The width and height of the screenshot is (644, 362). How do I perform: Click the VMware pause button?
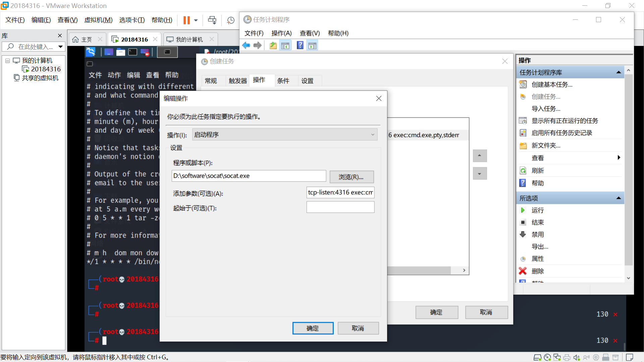(186, 20)
